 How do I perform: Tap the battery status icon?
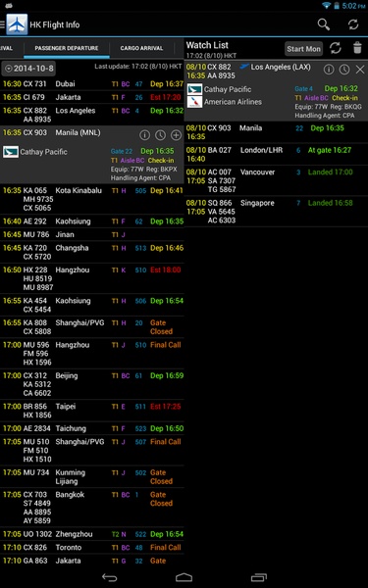pos(337,5)
